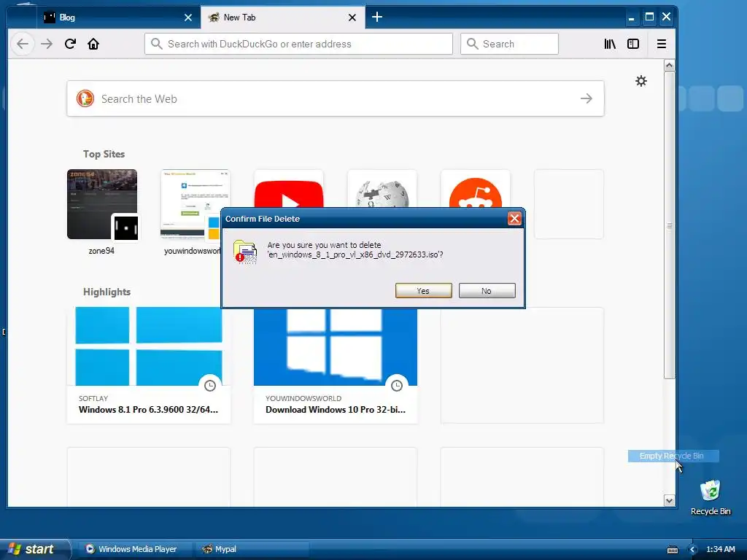The width and height of the screenshot is (747, 560).
Task: Click the Mypal icon on the New Tab tab
Action: tap(214, 17)
